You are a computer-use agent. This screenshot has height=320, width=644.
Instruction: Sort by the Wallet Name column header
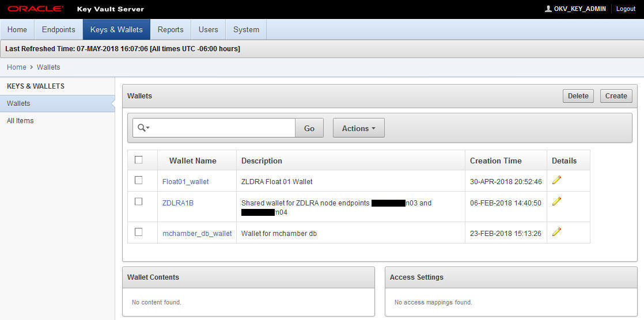(192, 161)
